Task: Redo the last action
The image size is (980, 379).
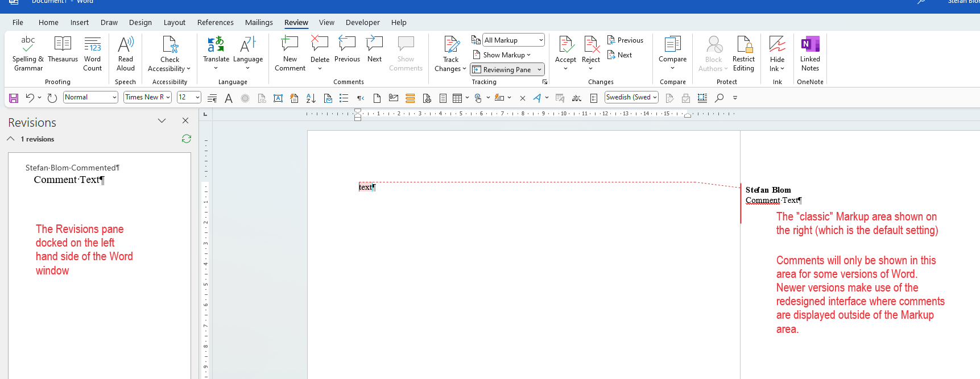Action: pyautogui.click(x=52, y=98)
